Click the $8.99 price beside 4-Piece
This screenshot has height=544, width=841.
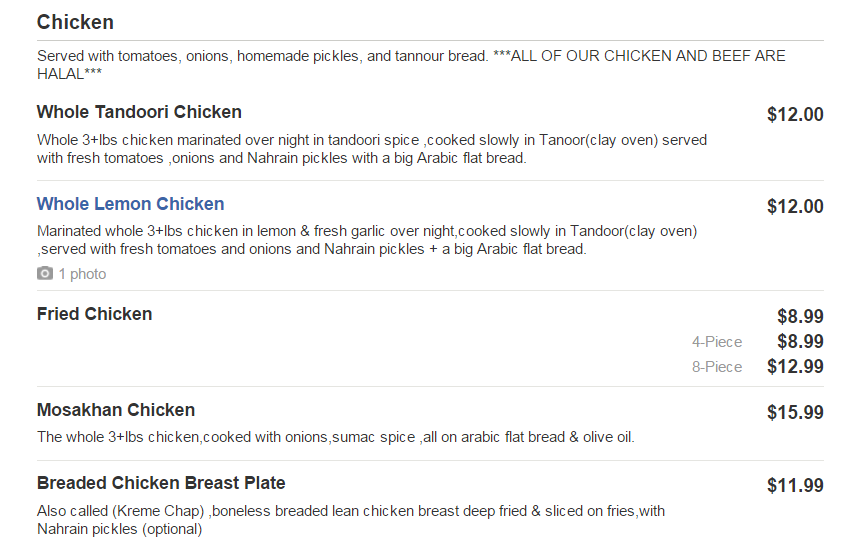coord(800,342)
